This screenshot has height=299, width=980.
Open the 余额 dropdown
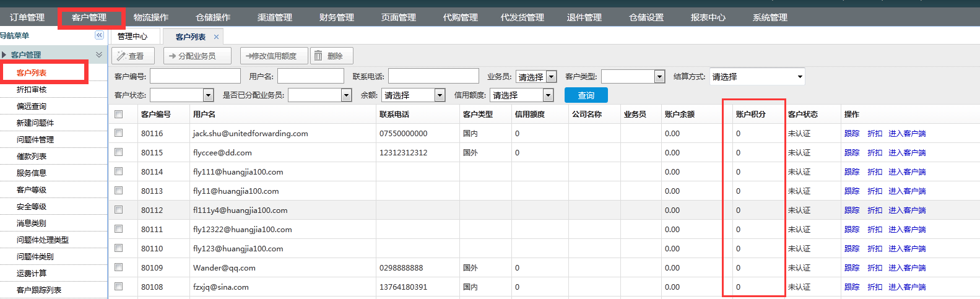(x=414, y=95)
